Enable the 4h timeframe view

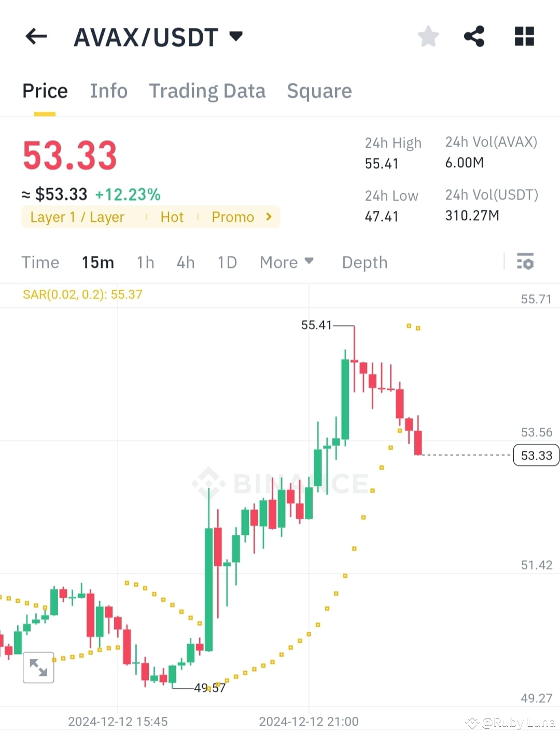click(185, 262)
